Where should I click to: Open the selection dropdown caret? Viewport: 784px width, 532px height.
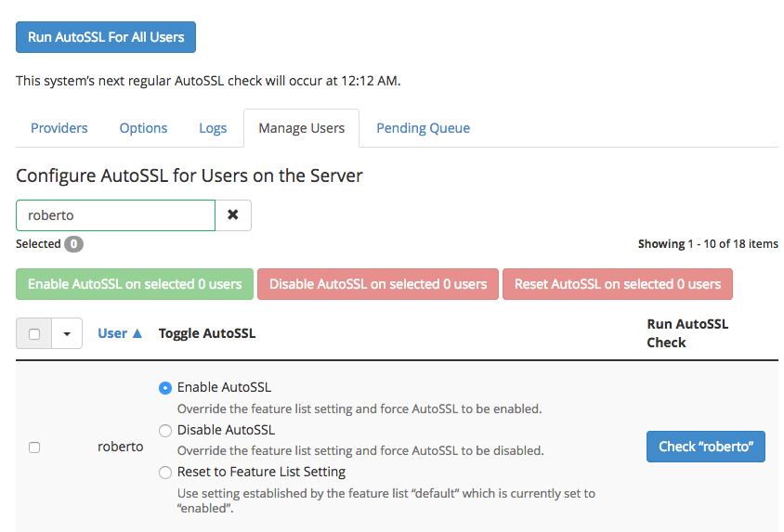67,334
